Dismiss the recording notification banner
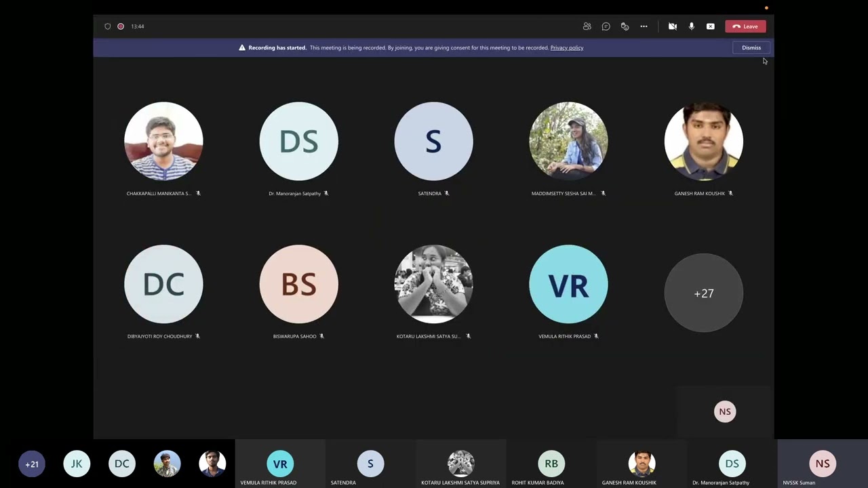Screen dimensions: 868x488 [x=751, y=47]
